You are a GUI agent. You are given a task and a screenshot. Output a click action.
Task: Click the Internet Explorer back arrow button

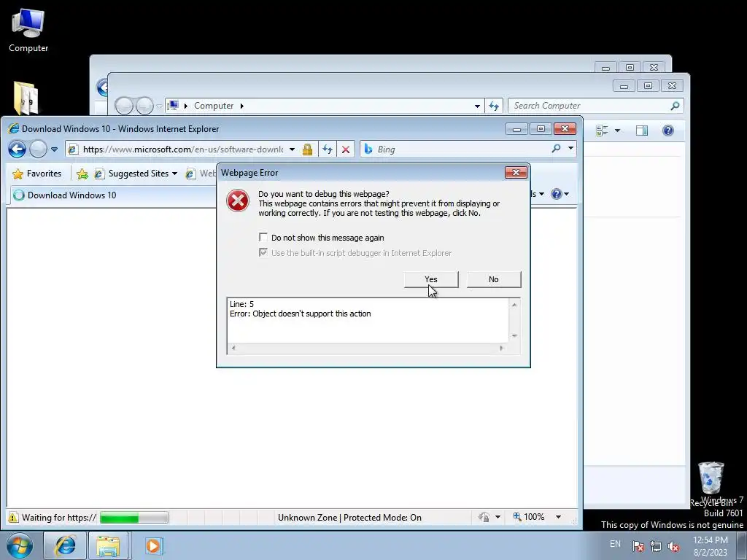pos(18,149)
